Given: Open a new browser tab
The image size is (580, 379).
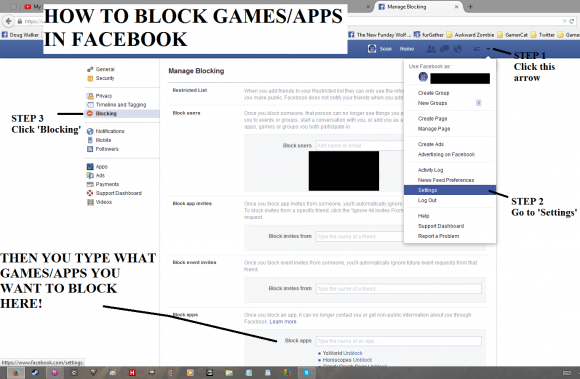Looking at the screenshot, I should [471, 7].
